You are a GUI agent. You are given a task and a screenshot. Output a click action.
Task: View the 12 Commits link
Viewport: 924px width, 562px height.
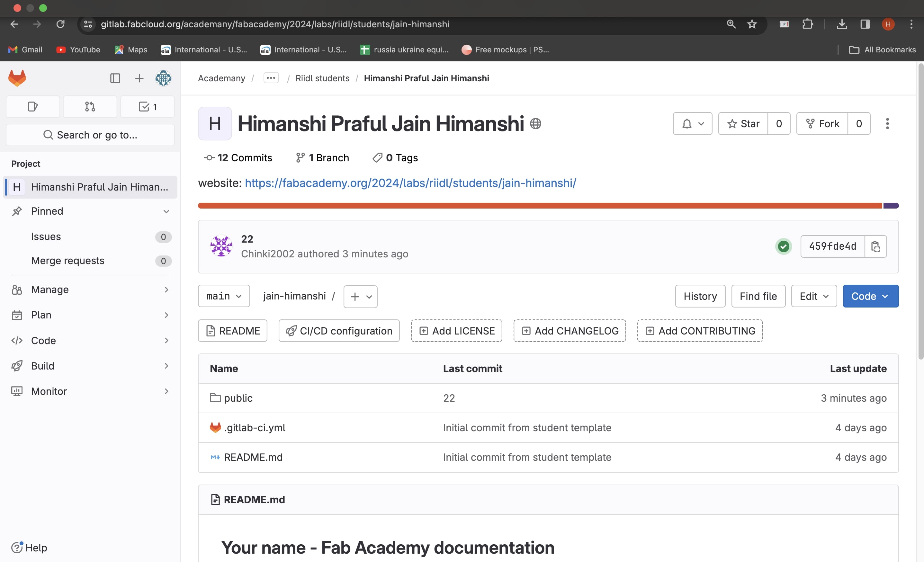238,158
